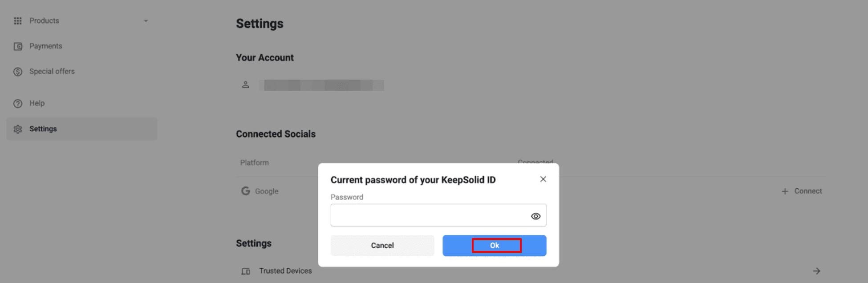This screenshot has width=868, height=283.
Task: Close the current password dialog
Action: pyautogui.click(x=543, y=179)
